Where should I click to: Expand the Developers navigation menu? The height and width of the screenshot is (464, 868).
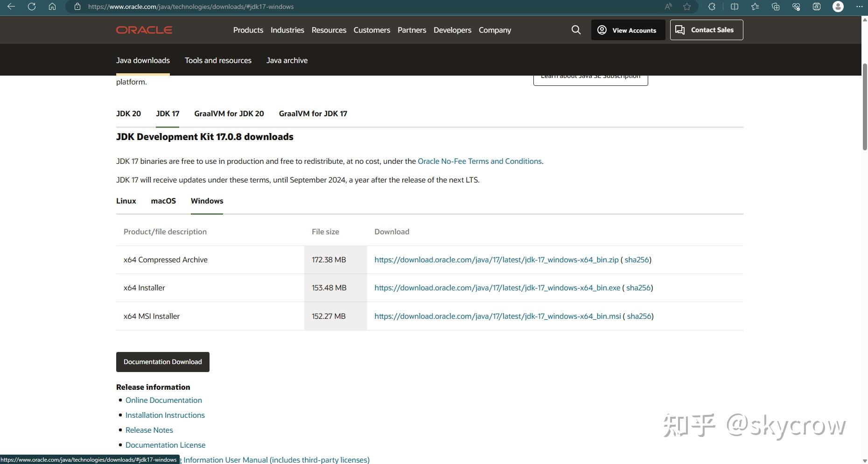[452, 30]
